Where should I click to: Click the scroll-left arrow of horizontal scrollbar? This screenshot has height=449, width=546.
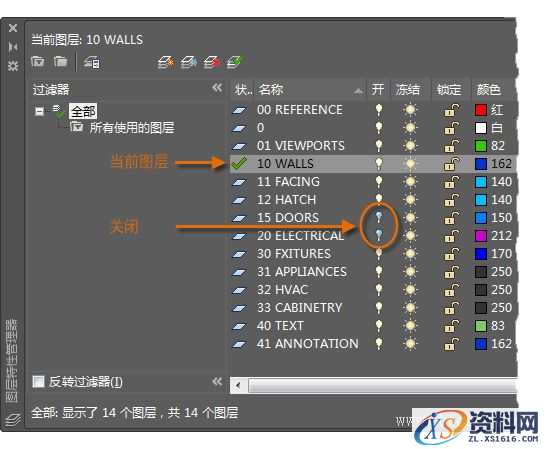click(239, 386)
